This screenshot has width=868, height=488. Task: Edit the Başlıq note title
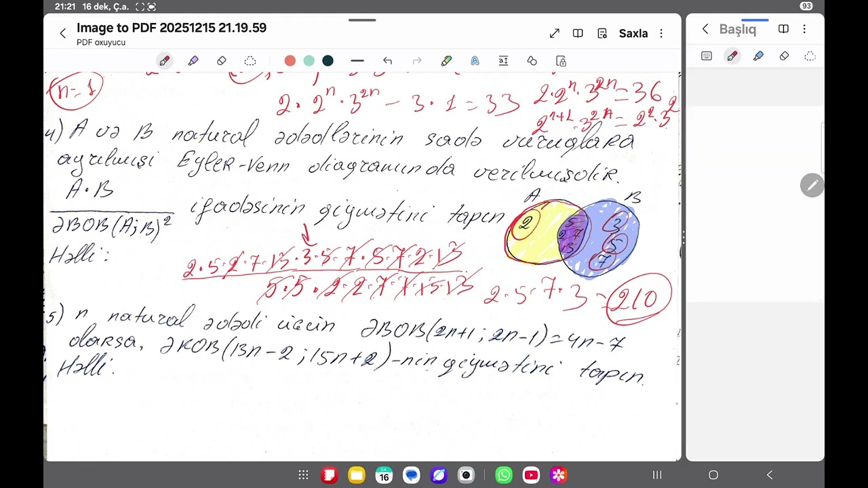[738, 29]
